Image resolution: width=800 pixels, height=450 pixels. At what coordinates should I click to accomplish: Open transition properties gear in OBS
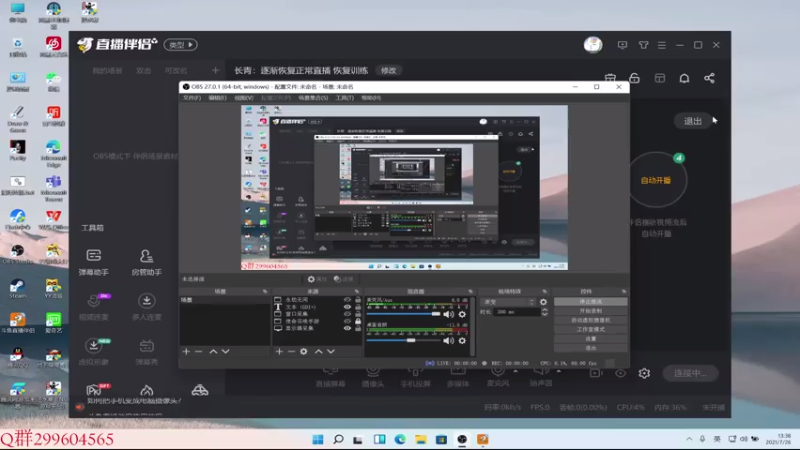point(543,302)
